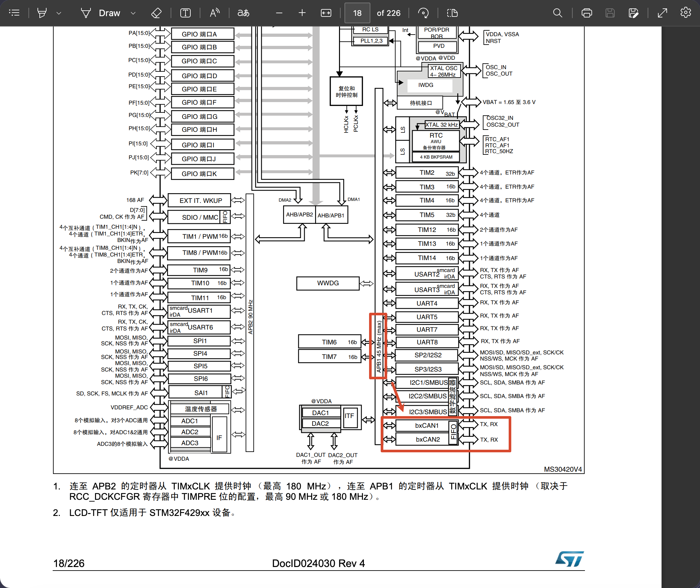Click the 'DocID024030 Rev 4' footer text

click(x=318, y=563)
